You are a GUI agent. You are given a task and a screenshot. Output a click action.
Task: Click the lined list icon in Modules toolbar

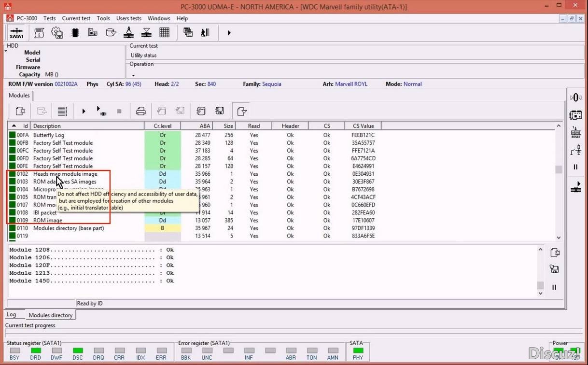point(62,111)
